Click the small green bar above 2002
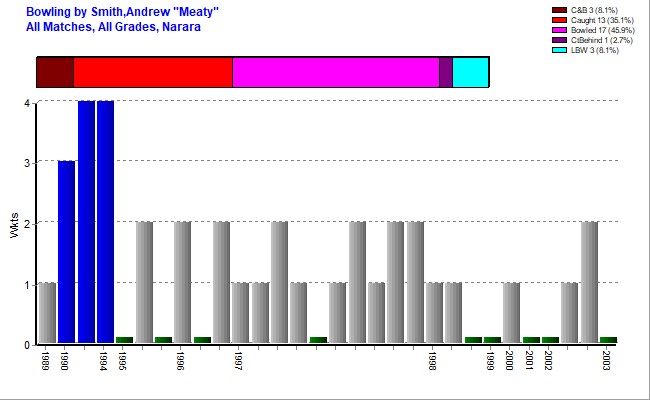 551,340
